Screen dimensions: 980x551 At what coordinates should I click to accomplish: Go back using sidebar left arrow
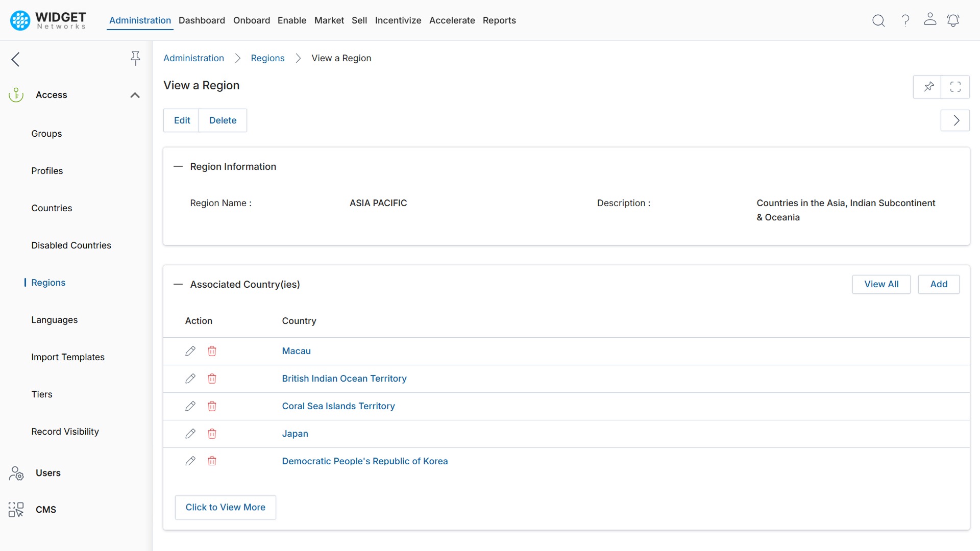[16, 59]
